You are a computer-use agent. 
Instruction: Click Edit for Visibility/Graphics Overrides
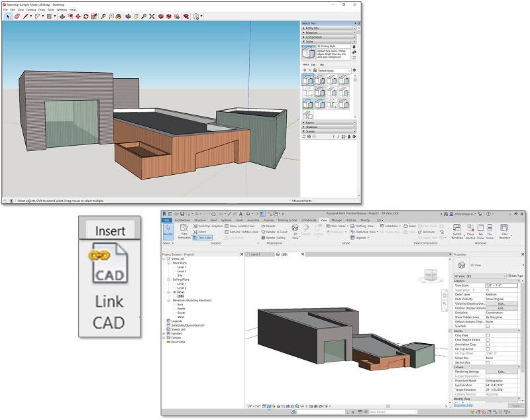click(501, 303)
